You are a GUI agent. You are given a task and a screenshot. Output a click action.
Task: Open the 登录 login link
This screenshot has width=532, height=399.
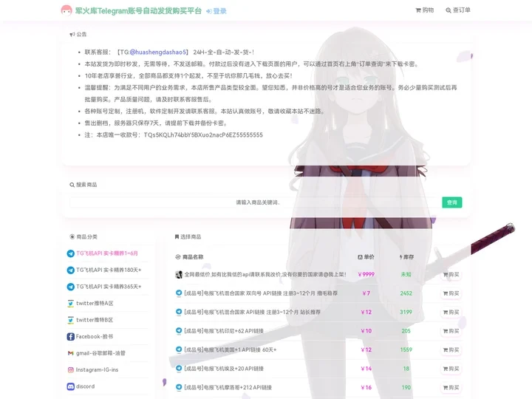click(x=216, y=11)
